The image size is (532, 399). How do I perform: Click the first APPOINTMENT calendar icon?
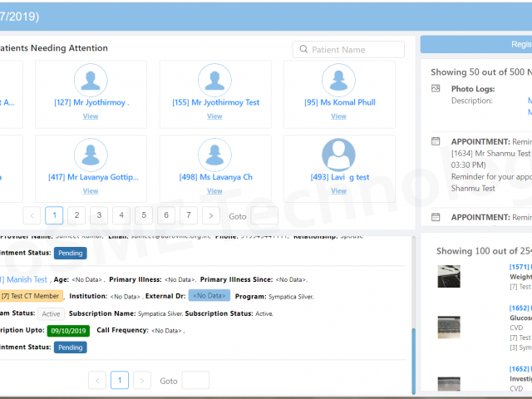[436, 141]
